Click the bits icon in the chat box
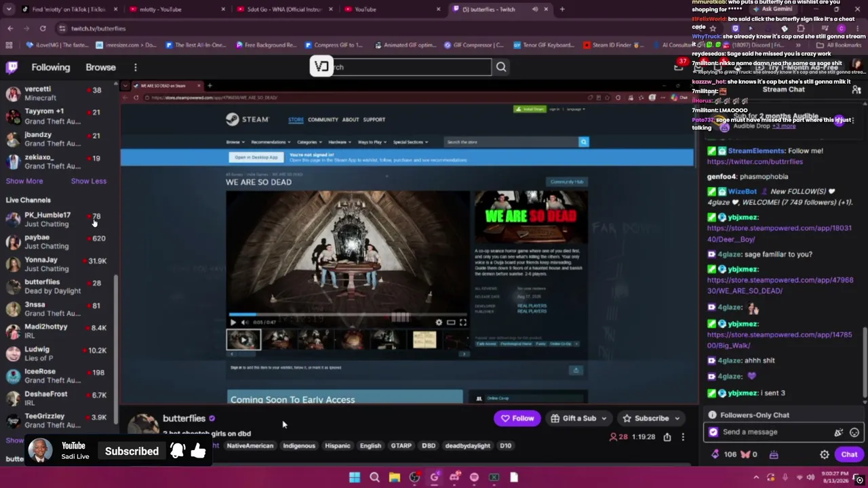Viewport: 868px width, 488px height. (x=839, y=432)
